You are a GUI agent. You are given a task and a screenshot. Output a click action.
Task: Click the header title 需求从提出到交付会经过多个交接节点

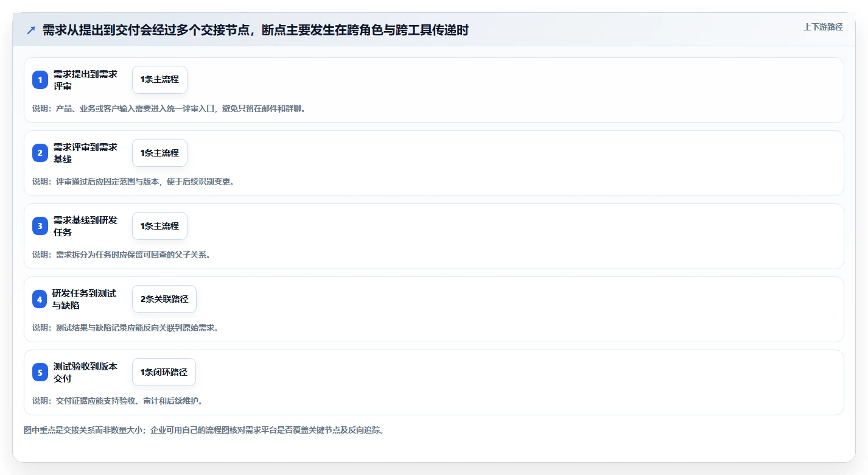click(256, 30)
